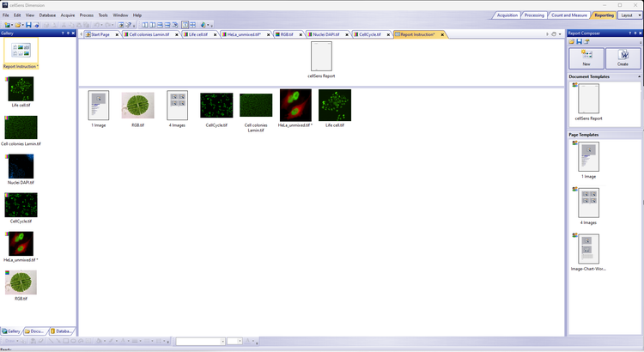Image resolution: width=644 pixels, height=352 pixels.
Task: Open the Acquire menu
Action: coord(68,15)
